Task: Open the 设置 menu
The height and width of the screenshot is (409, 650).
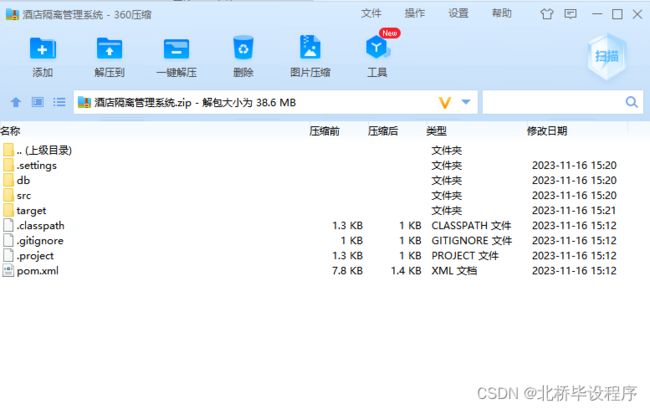Action: (x=458, y=14)
